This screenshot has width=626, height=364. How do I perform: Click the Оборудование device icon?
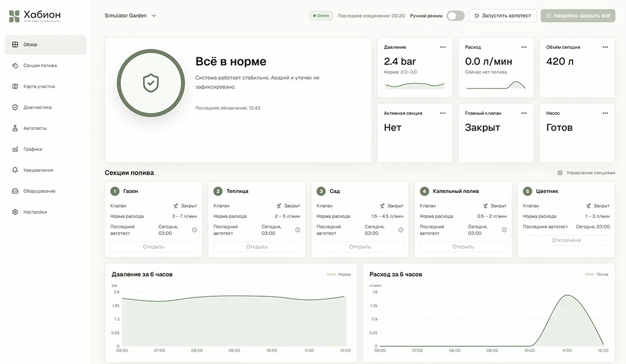[x=15, y=191]
